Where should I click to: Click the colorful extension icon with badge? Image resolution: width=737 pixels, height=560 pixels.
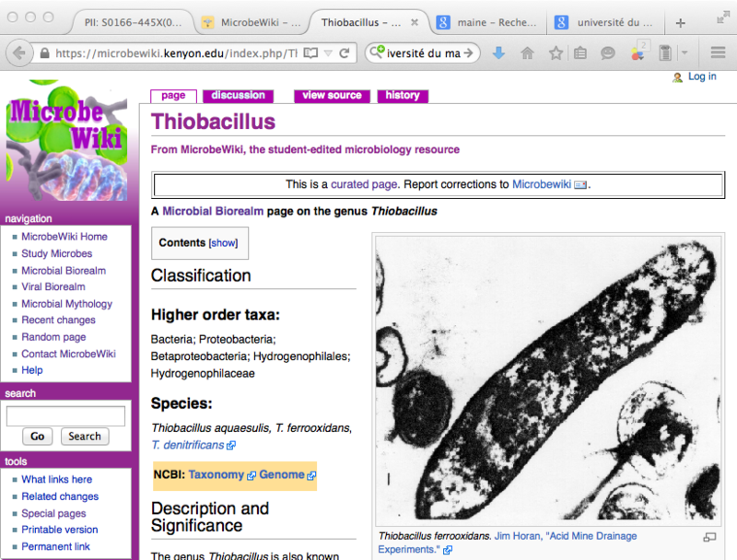639,52
